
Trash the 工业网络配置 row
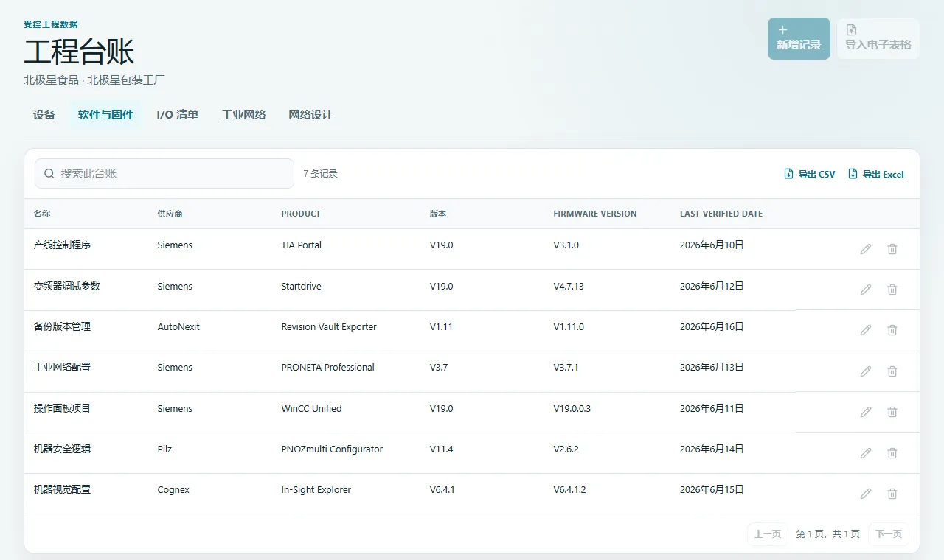(892, 371)
